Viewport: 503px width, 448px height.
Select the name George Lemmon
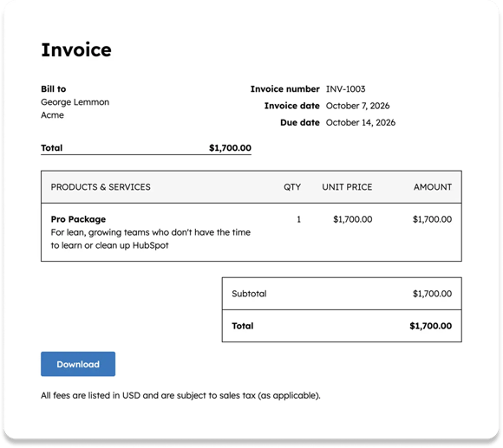tap(75, 102)
